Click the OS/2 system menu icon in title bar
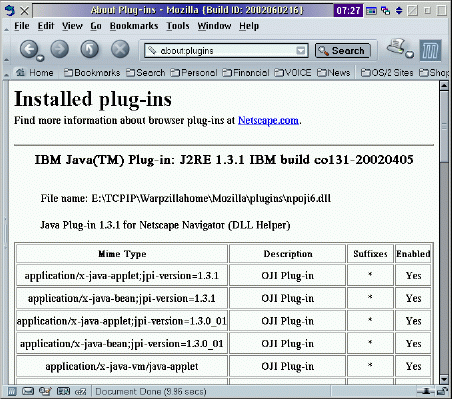The height and width of the screenshot is (399, 452). point(10,10)
